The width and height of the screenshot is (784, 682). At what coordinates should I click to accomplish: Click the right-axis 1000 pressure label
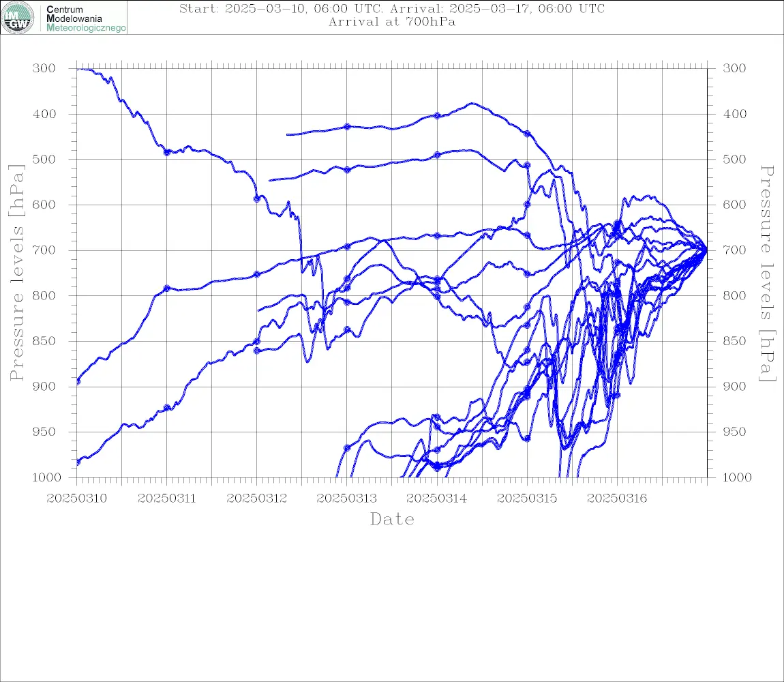736,477
